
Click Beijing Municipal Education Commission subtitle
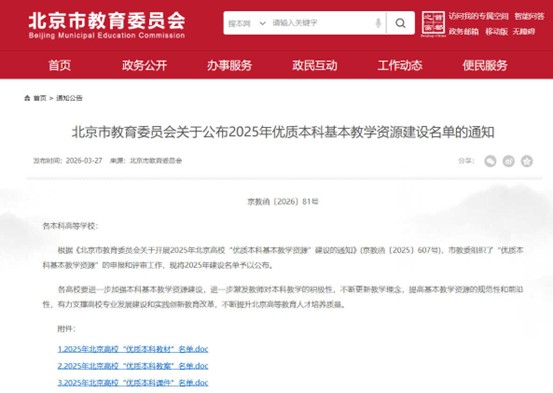[107, 35]
